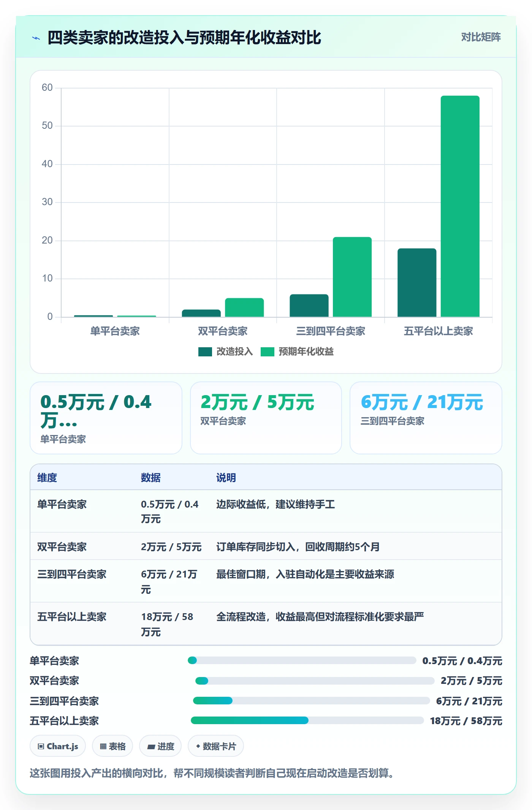Open the 6万元 / 21万元 data card
The height and width of the screenshot is (810, 532).
pos(426,418)
